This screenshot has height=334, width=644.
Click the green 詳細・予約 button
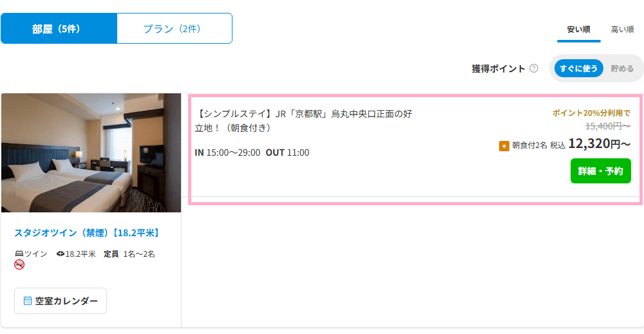(x=600, y=171)
